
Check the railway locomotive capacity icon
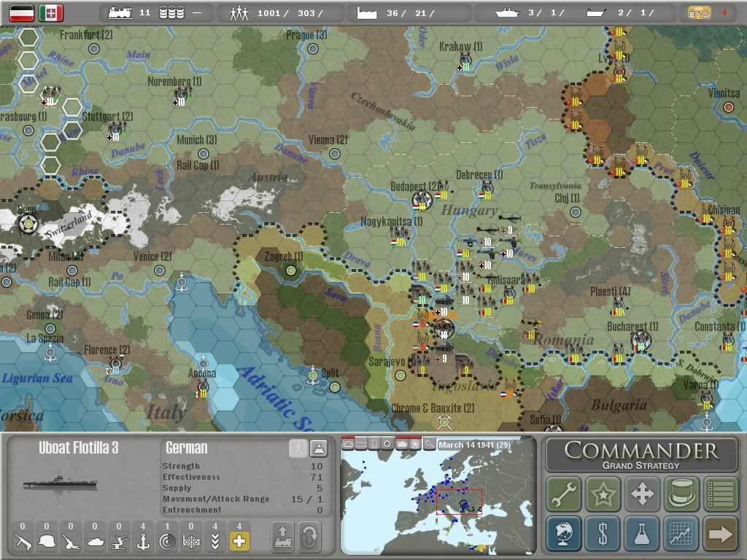pos(120,13)
